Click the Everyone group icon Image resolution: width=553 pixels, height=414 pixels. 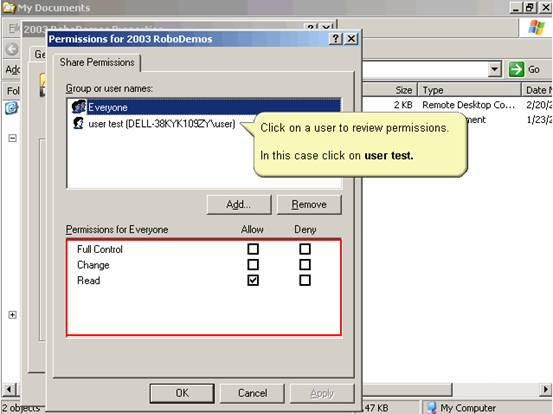(79, 106)
